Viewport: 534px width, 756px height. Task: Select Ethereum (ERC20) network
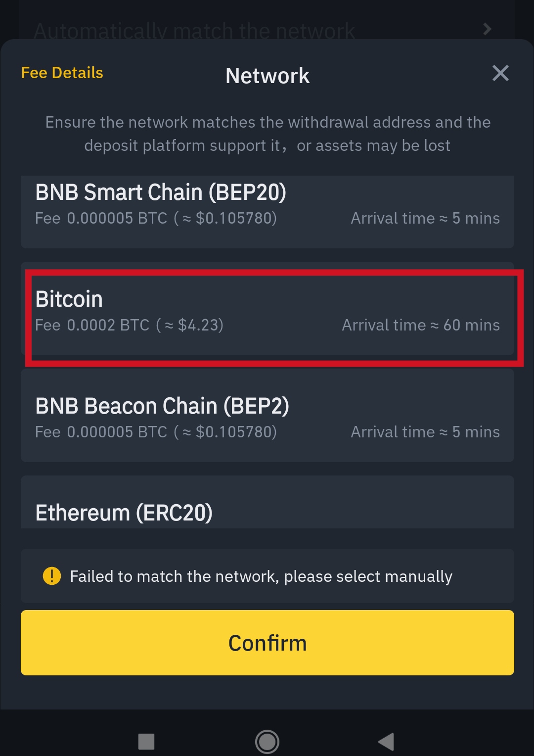click(x=267, y=502)
